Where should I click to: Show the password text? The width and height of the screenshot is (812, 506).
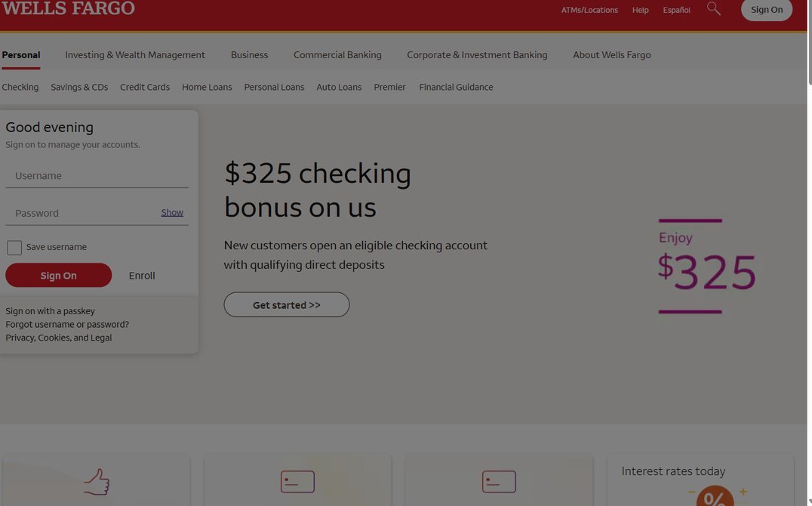click(172, 212)
